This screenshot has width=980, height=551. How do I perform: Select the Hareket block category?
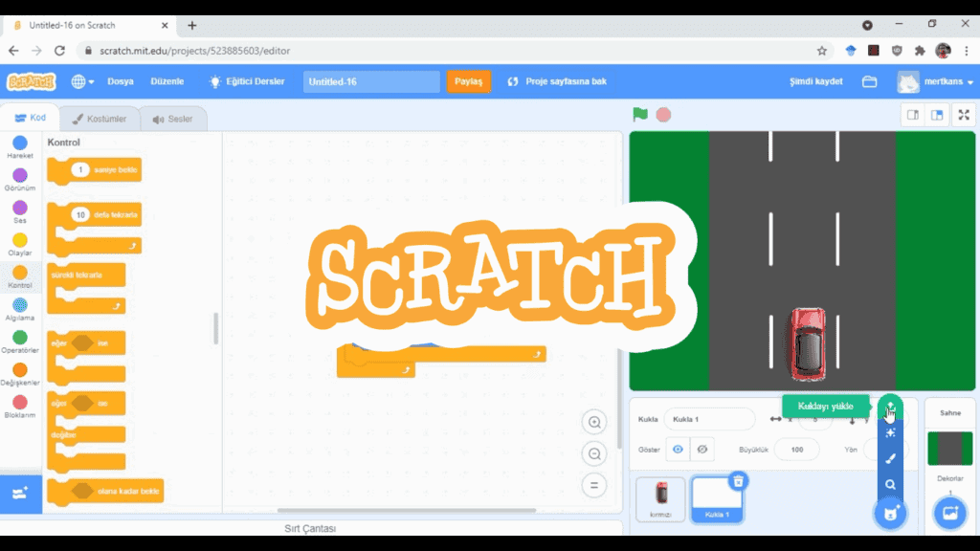coord(20,147)
